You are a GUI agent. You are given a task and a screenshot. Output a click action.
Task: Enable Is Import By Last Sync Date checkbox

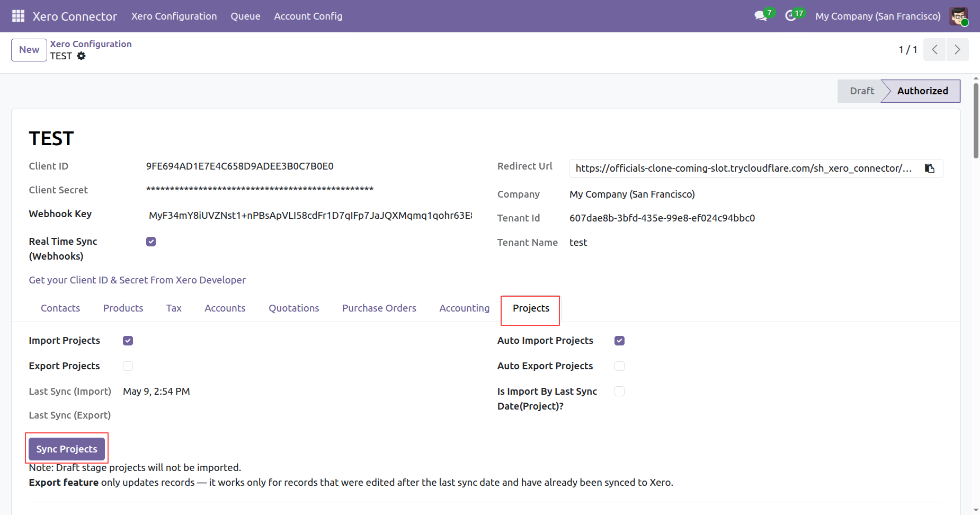click(x=619, y=392)
